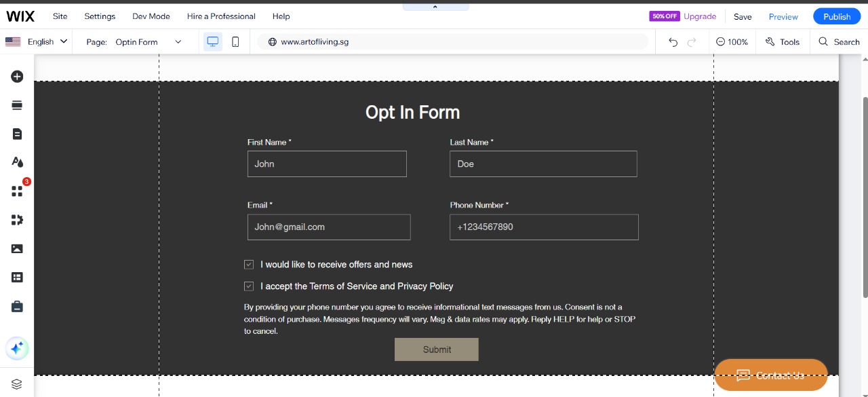This screenshot has width=868, height=397.
Task: Toggle the accept Terms of Service checkbox
Action: [249, 286]
